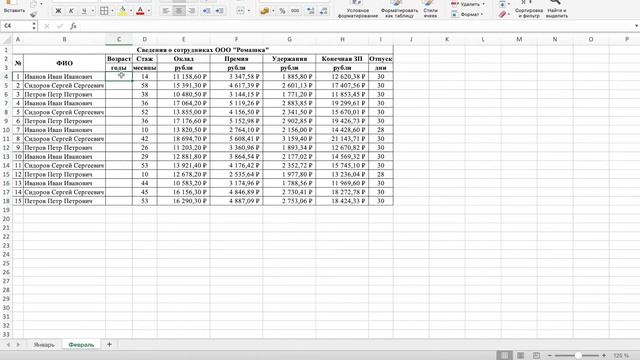Screen dimensions: 640x360
Task: Open the font color dropdown arrow
Action: coord(149,11)
